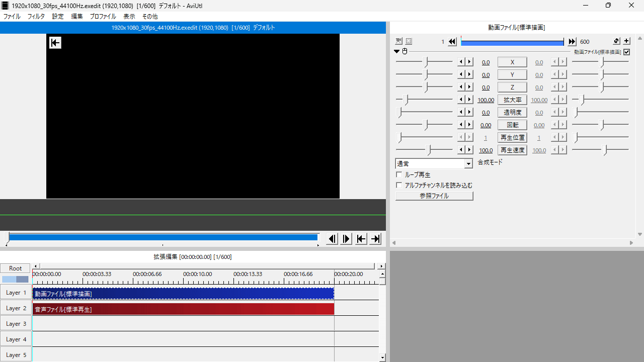The width and height of the screenshot is (644, 362).
Task: Toggle Layer 4 visibility button
Action: click(x=16, y=339)
